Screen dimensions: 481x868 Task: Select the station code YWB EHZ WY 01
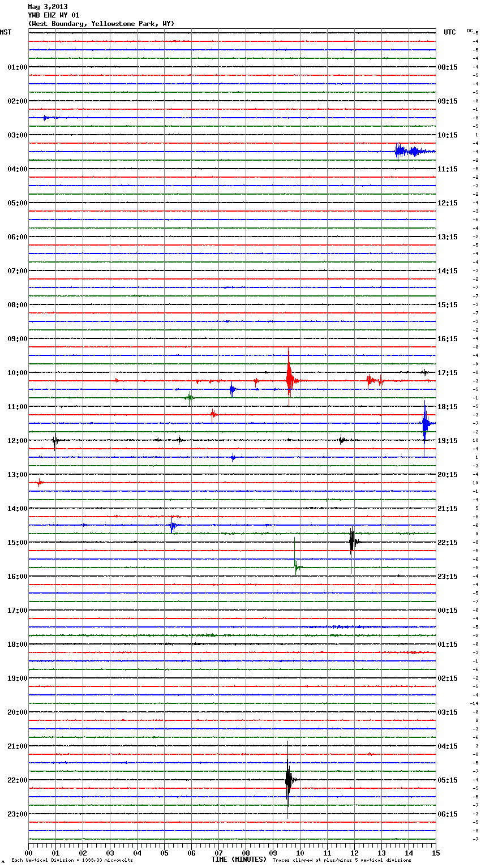click(54, 15)
